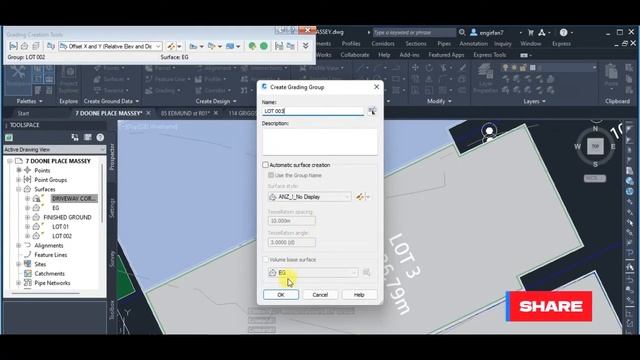Switch to the Collaborate ribbon tab
Viewport: 640px width, 360px height.
[x=355, y=55]
